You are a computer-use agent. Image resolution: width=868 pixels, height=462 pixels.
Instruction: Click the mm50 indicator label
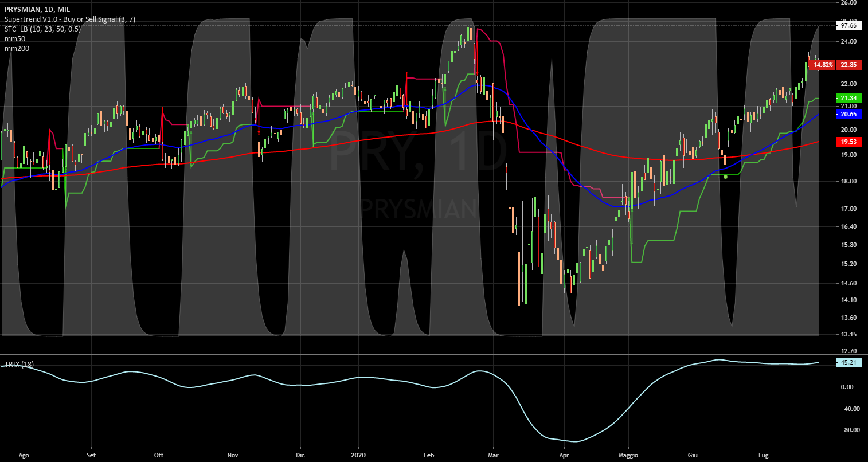point(14,39)
